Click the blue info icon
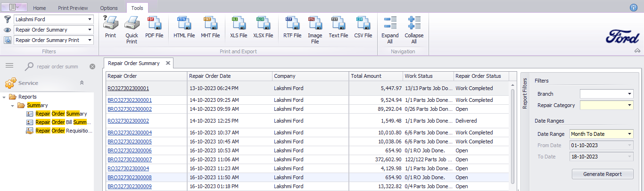This screenshot has width=644, height=191. click(634, 7)
